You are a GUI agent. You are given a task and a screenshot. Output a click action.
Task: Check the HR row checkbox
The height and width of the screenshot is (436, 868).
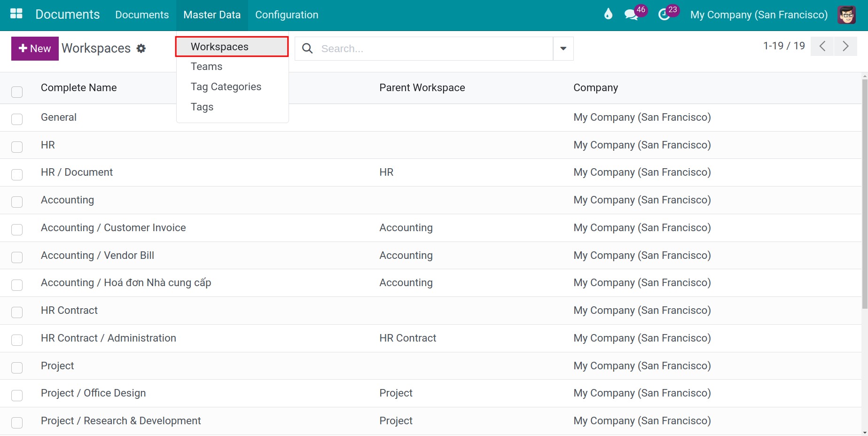[17, 147]
